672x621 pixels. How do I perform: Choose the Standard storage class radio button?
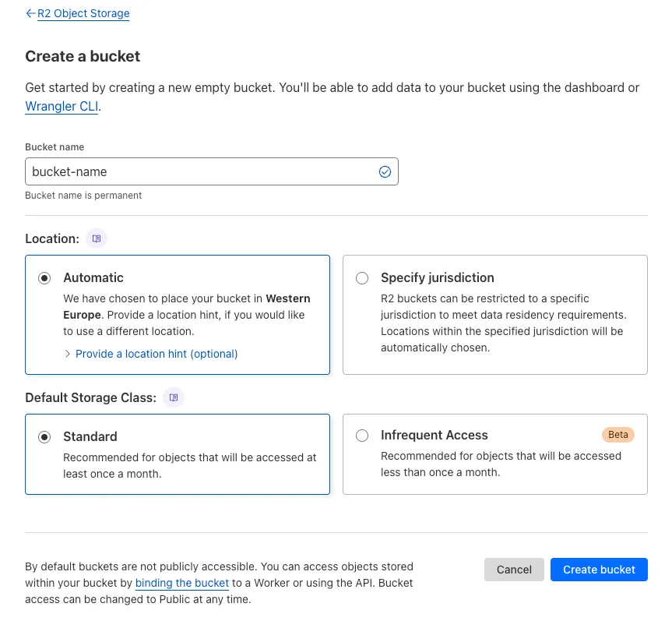[x=45, y=437]
